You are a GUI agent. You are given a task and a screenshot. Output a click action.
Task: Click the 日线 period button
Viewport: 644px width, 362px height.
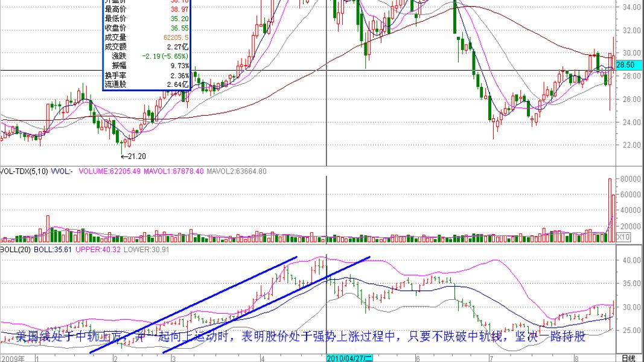point(628,358)
